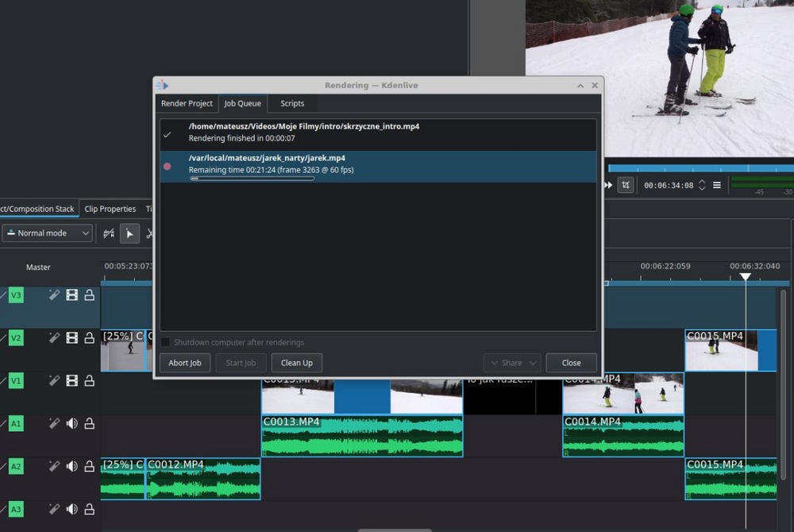Hide video of track V2
Viewport: 794px width, 532px height.
72,338
